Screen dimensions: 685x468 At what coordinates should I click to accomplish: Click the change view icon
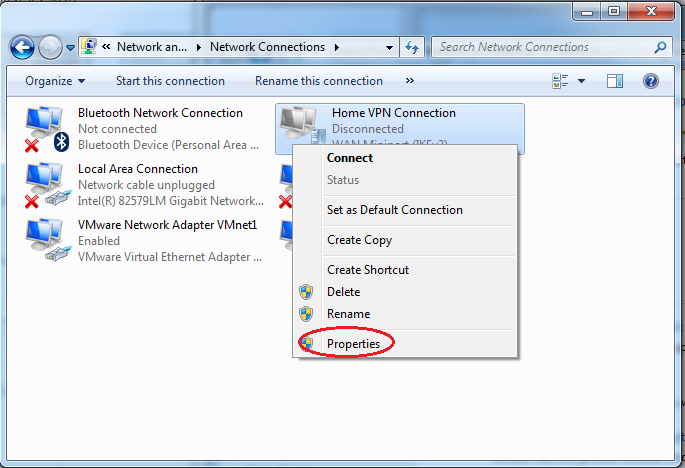[x=561, y=81]
